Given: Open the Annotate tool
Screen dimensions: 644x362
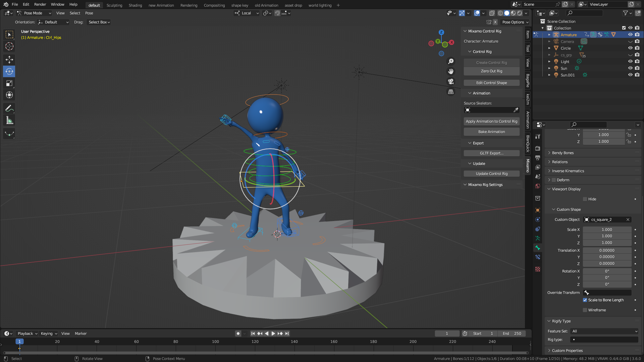Looking at the screenshot, I should pos(9,108).
